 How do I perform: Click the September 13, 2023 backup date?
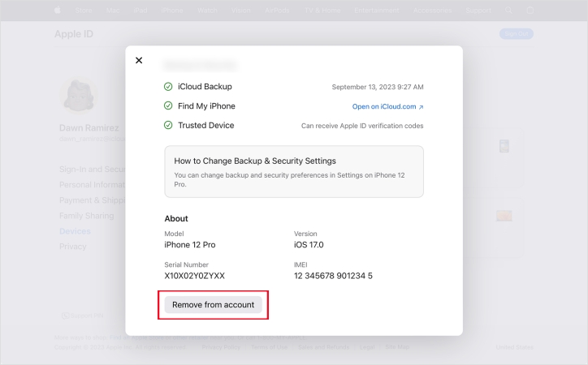click(378, 87)
